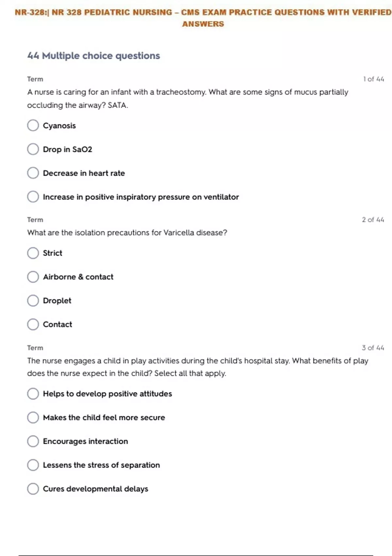Viewport: 392px width, 556px height.
Task: Select the Cyanosis answer option
Action: (33, 125)
